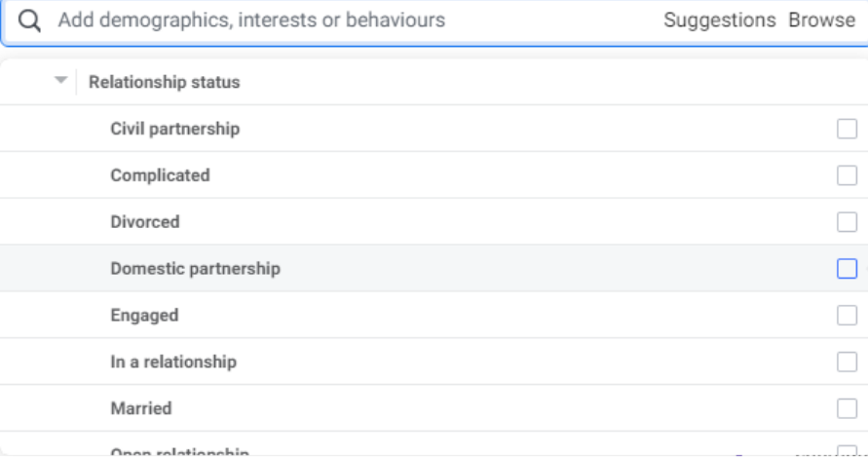Screen dimensions: 868x458
Task: Click the search magnifier icon
Action: pos(30,20)
